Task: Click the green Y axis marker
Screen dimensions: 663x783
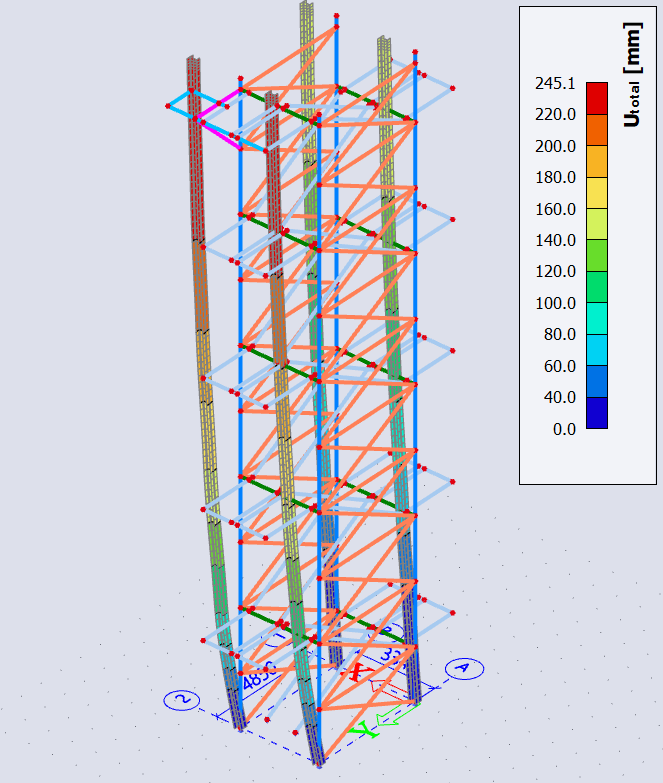Action: (x=366, y=730)
